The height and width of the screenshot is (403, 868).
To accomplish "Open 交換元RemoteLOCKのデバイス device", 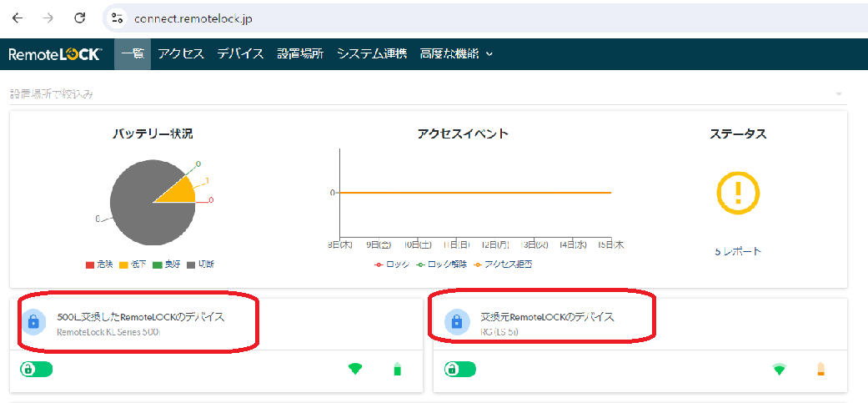I will click(548, 317).
